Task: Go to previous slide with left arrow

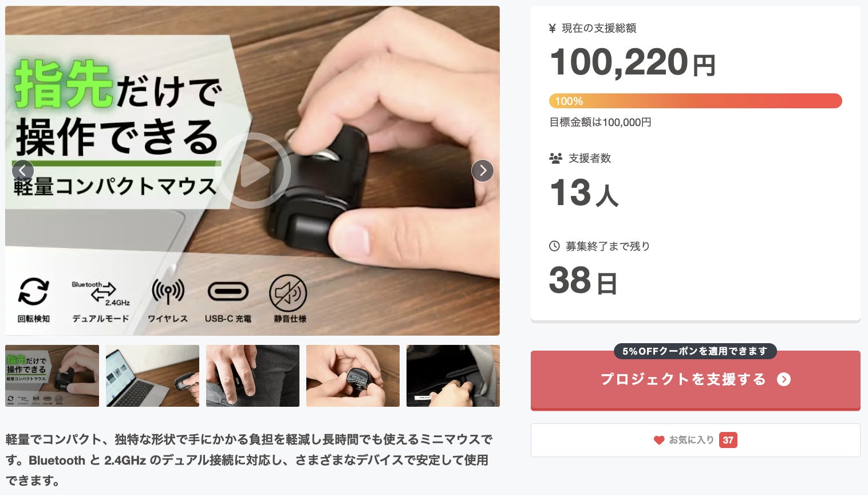Action: coord(23,171)
